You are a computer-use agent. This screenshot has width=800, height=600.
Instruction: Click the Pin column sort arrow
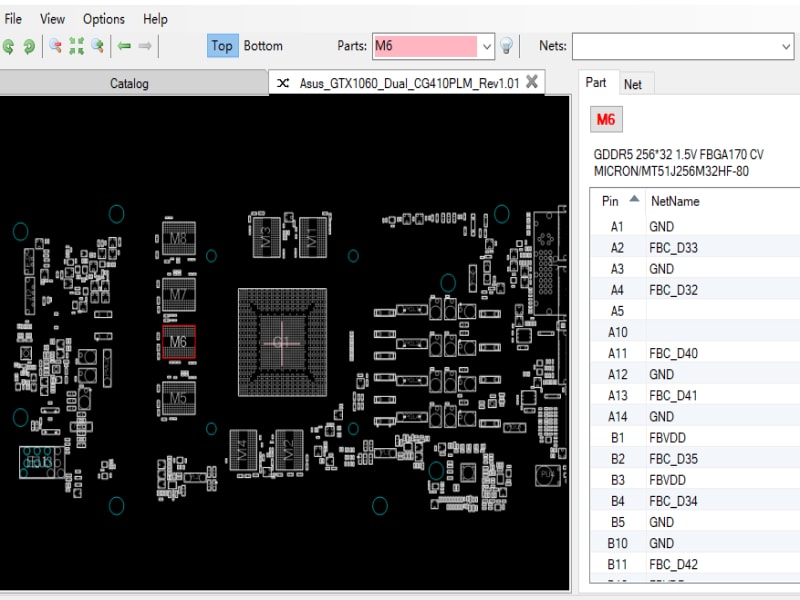[634, 198]
